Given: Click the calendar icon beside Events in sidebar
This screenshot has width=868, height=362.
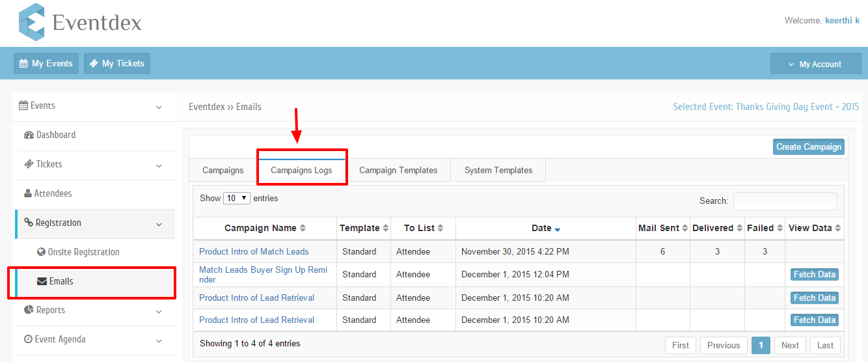Looking at the screenshot, I should (23, 105).
